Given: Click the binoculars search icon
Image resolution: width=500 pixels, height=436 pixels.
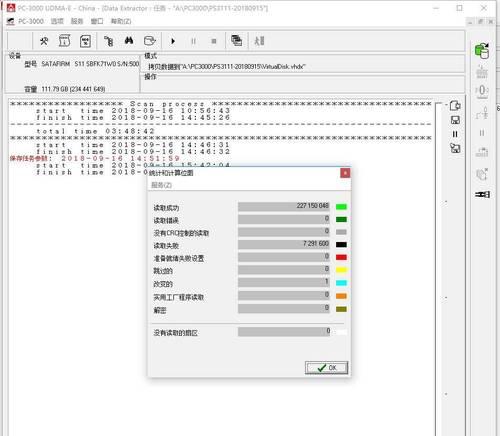Looking at the screenshot, I should click(x=129, y=41).
